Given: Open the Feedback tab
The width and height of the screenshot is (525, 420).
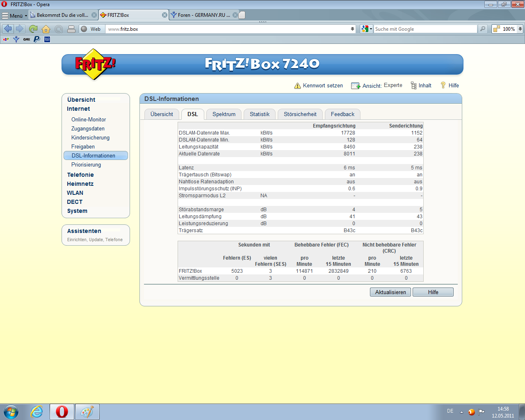Looking at the screenshot, I should point(342,114).
